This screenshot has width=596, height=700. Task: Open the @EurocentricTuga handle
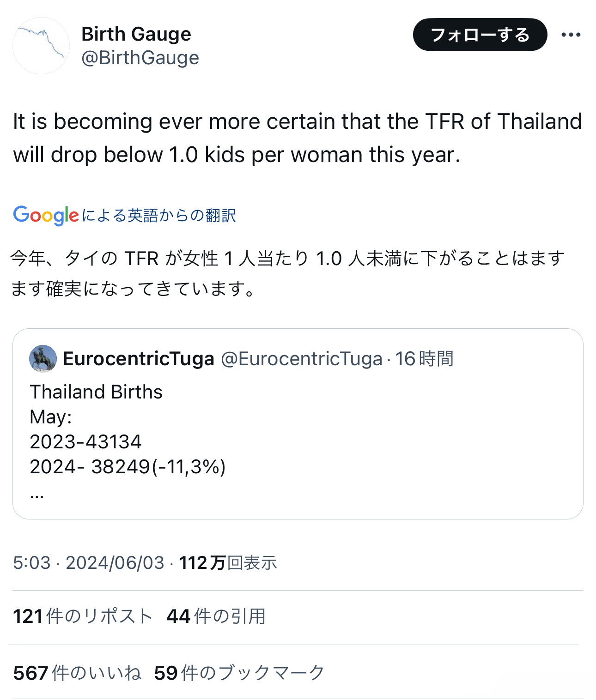click(302, 359)
